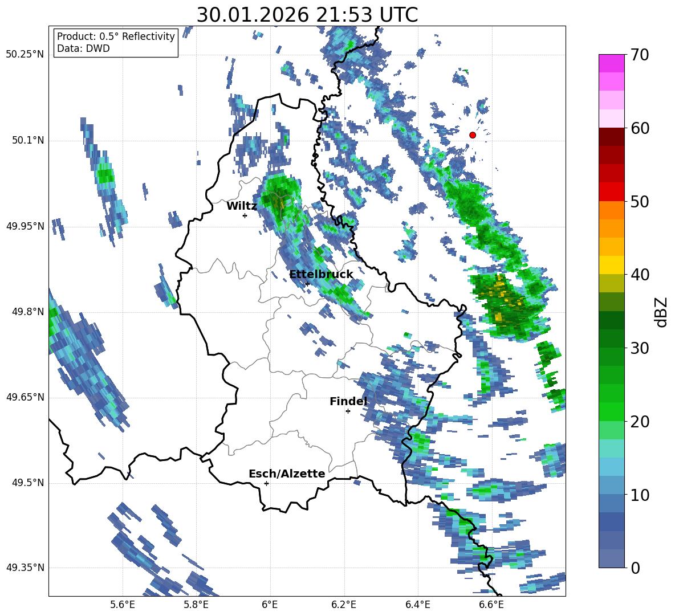Click the Wiltz map label
Image resolution: width=675 pixels, height=616 pixels.
242,206
